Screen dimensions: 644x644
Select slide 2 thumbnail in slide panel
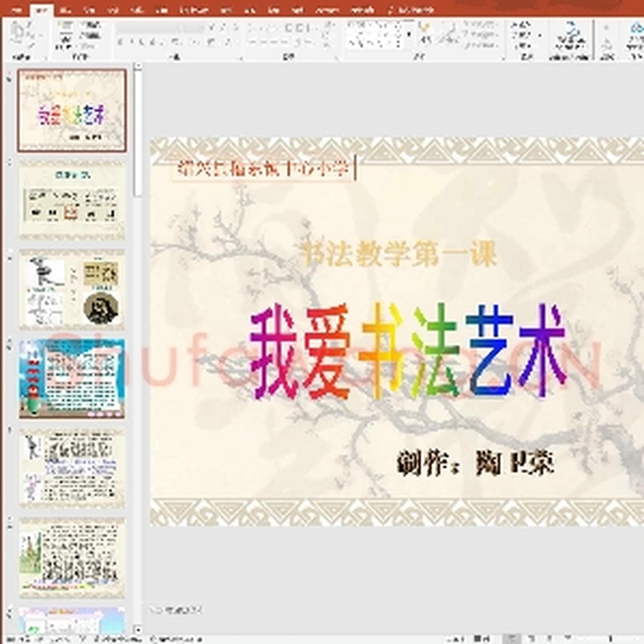(x=72, y=200)
